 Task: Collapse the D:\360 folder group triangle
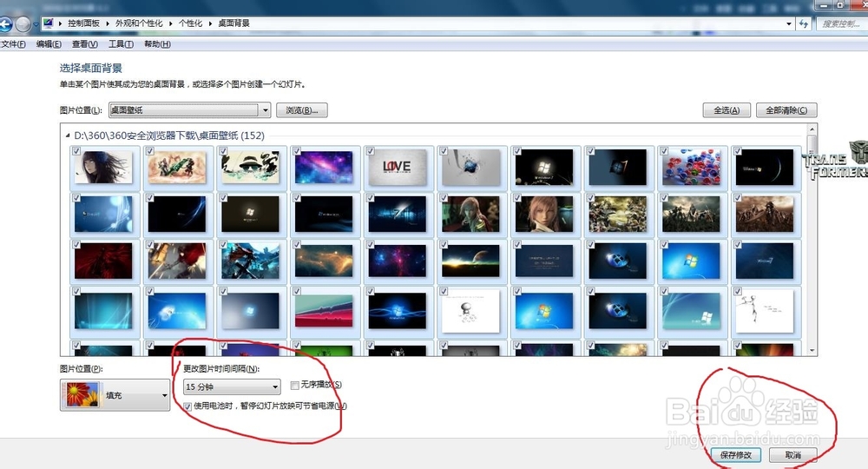pos(68,135)
